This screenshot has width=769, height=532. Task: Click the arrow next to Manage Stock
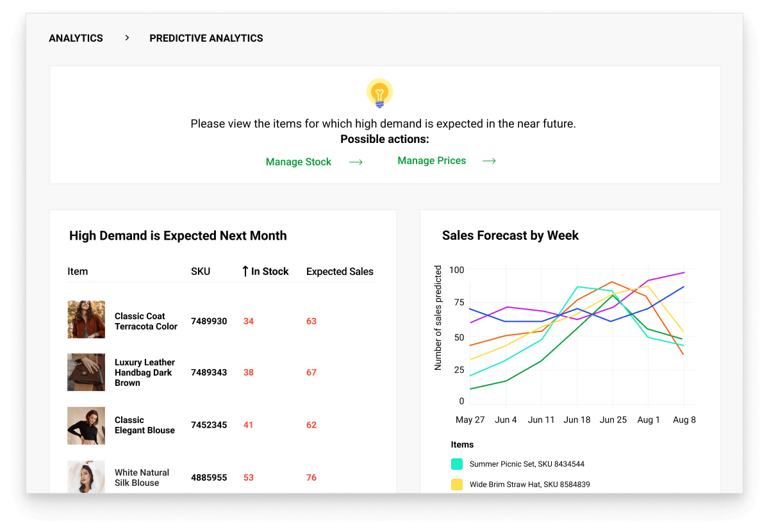(x=356, y=162)
